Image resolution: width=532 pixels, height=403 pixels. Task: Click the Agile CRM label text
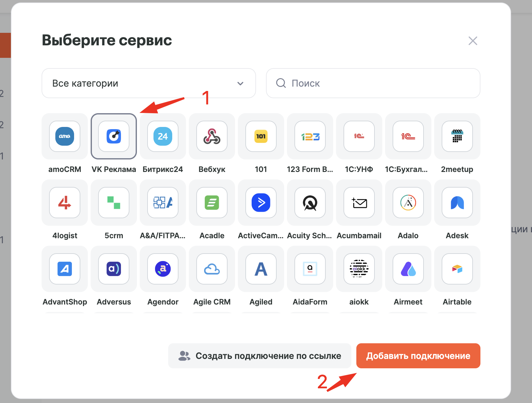click(212, 302)
